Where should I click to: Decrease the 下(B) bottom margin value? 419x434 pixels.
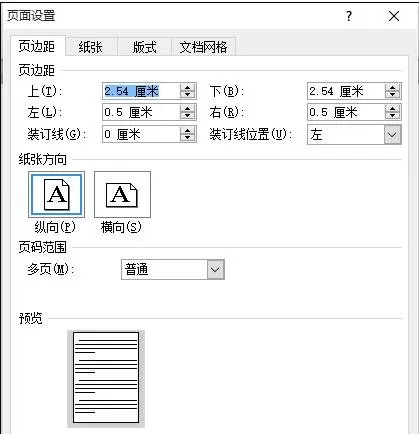(393, 95)
